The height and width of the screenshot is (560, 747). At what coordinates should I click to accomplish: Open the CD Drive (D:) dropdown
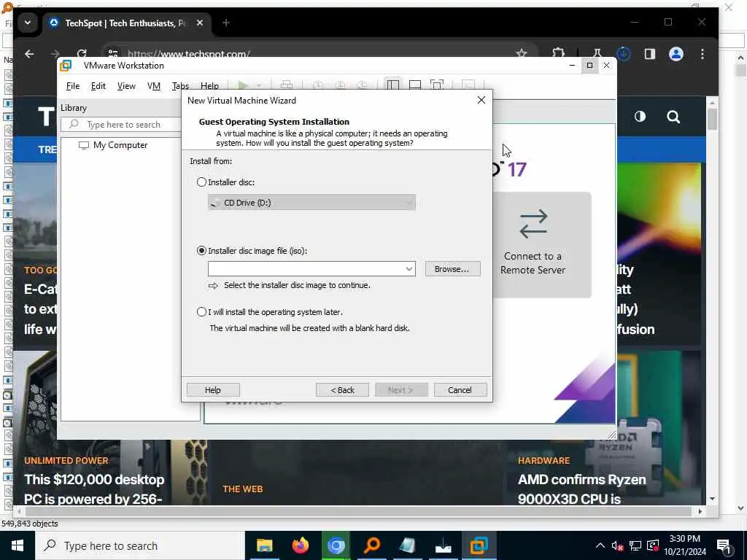point(311,203)
